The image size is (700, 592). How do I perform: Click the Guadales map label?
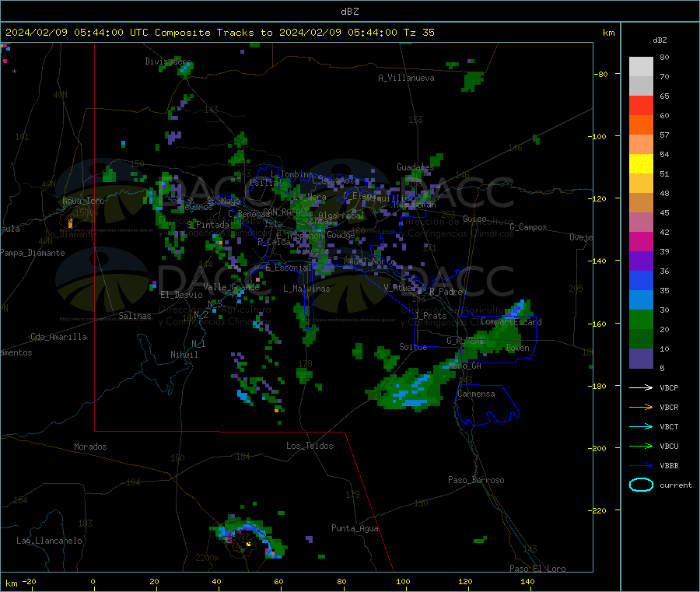click(x=415, y=167)
